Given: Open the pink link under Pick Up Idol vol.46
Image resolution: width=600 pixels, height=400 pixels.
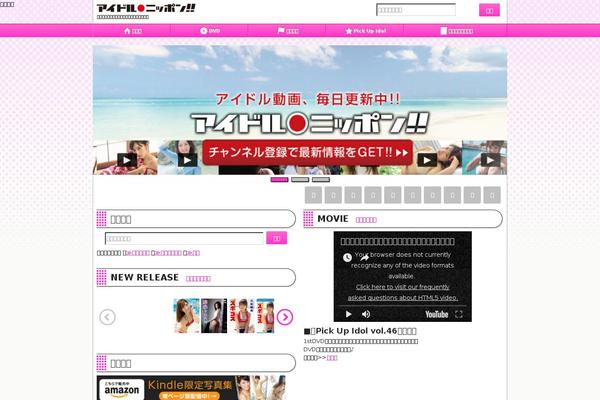Looking at the screenshot, I should [x=332, y=358].
